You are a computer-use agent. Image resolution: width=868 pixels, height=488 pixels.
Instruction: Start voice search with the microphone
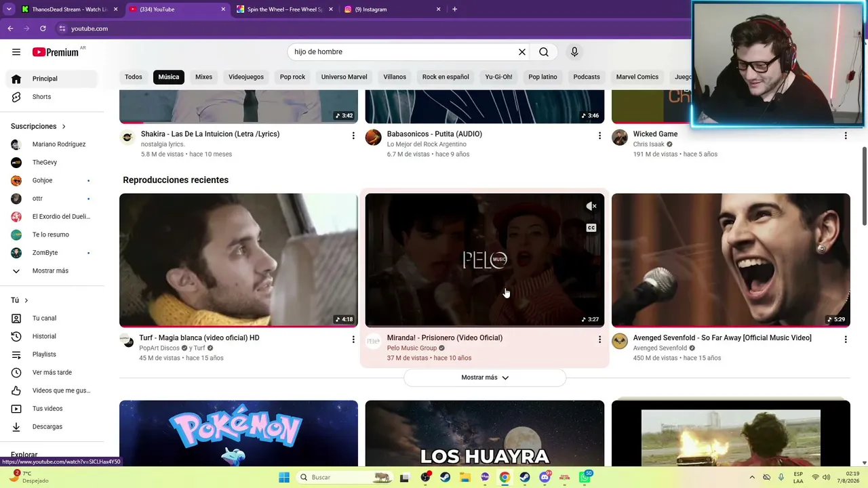[574, 52]
